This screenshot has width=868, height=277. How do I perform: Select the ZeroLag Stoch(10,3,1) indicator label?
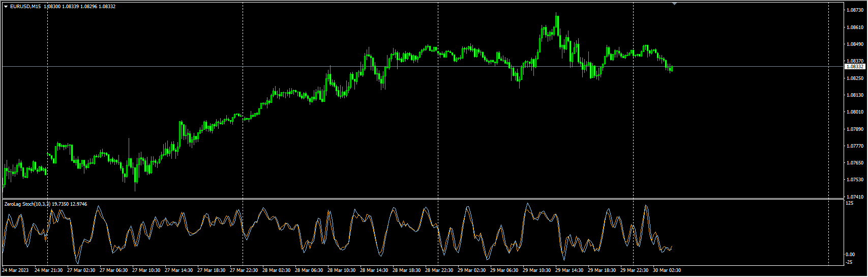[27, 204]
